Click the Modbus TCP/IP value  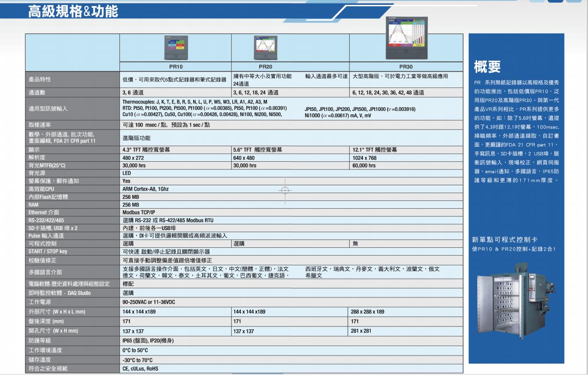click(x=138, y=212)
